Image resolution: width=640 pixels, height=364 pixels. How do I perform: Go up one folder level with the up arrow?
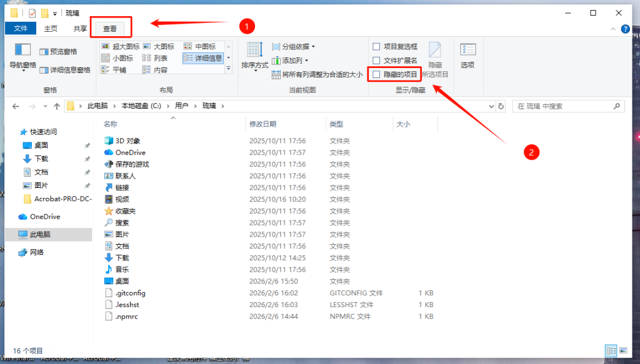tap(58, 106)
